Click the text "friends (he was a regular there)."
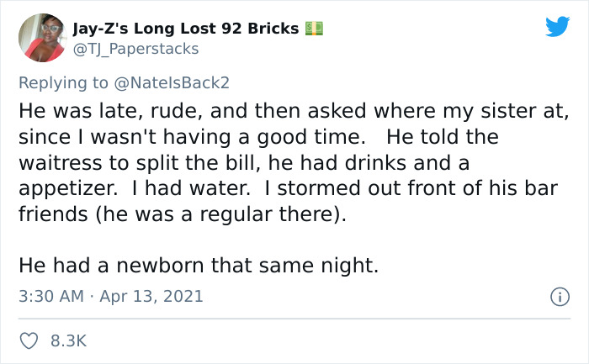 coord(183,214)
